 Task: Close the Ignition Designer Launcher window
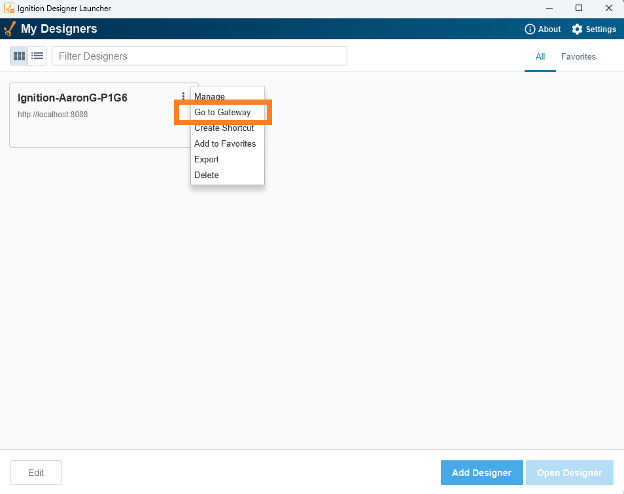[608, 8]
